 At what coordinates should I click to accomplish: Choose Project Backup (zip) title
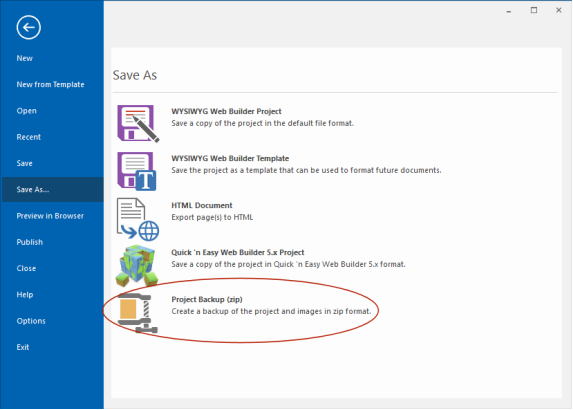pyautogui.click(x=207, y=300)
